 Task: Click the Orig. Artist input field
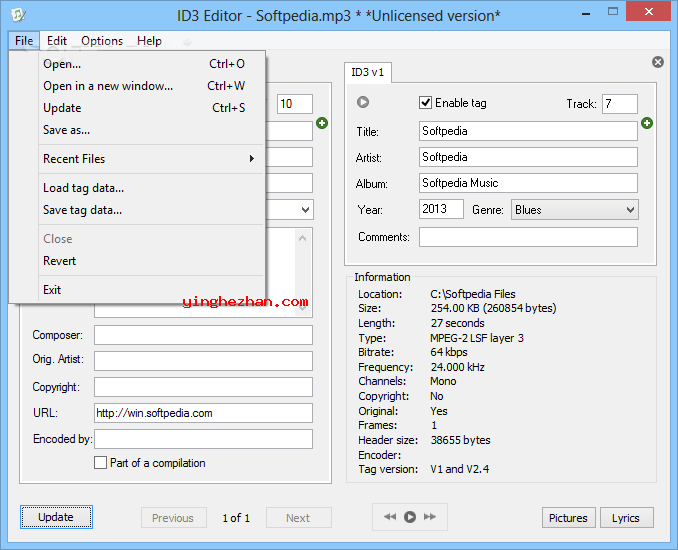(203, 361)
